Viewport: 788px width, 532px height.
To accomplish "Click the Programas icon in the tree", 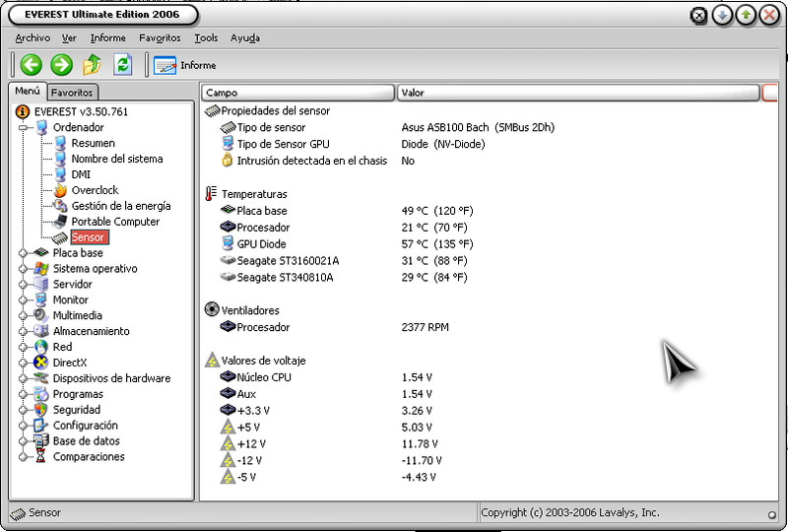I will (x=41, y=394).
